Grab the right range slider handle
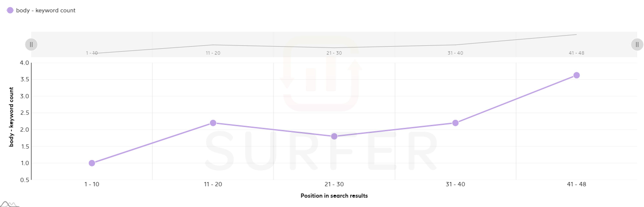 (x=637, y=44)
